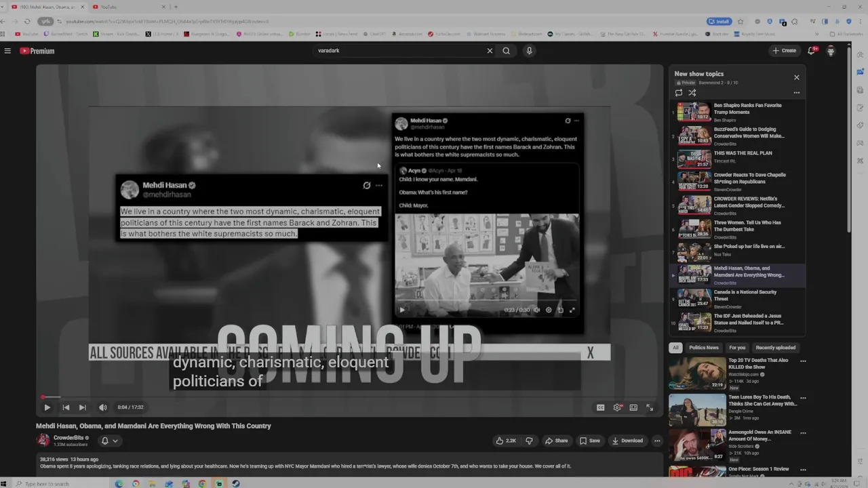
Task: Open playlist item Canada is a National Security Threat
Action: tap(738, 298)
